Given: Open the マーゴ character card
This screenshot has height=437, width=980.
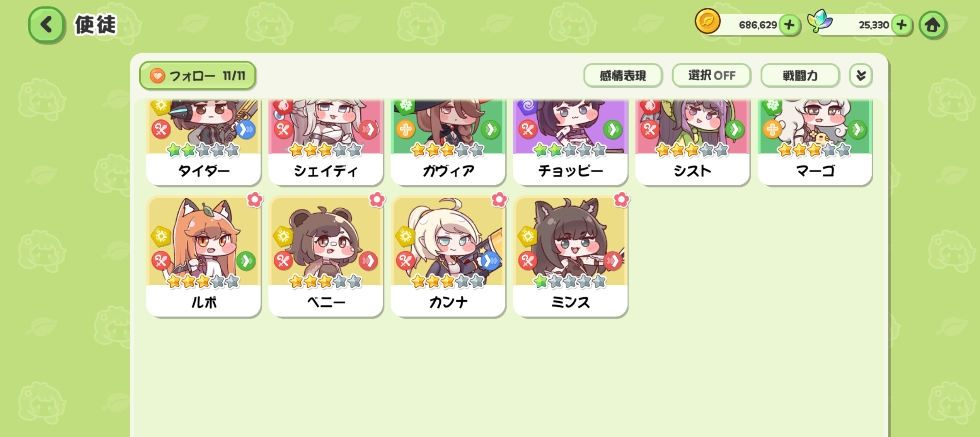Looking at the screenshot, I should coord(815,142).
